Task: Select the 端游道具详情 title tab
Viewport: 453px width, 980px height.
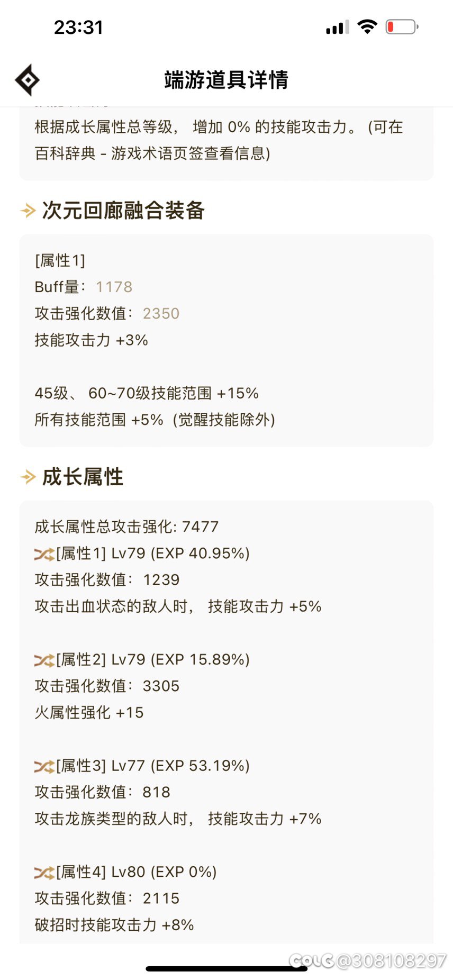Action: tap(226, 80)
